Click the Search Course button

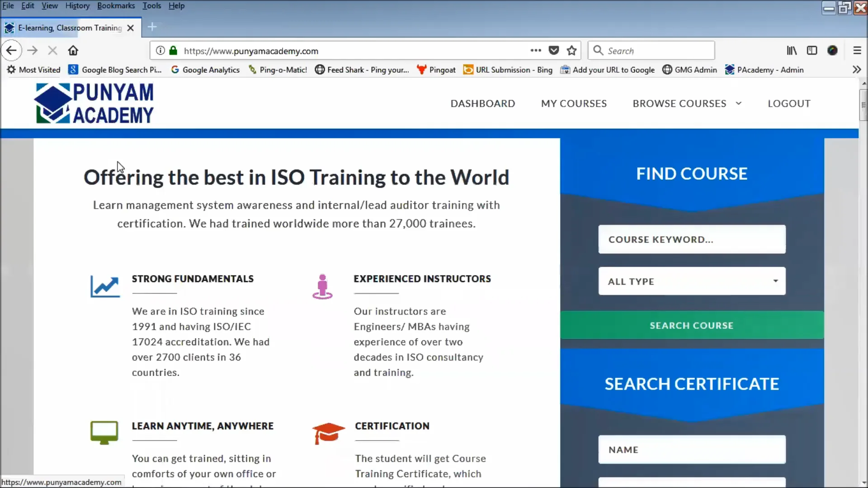[692, 325]
